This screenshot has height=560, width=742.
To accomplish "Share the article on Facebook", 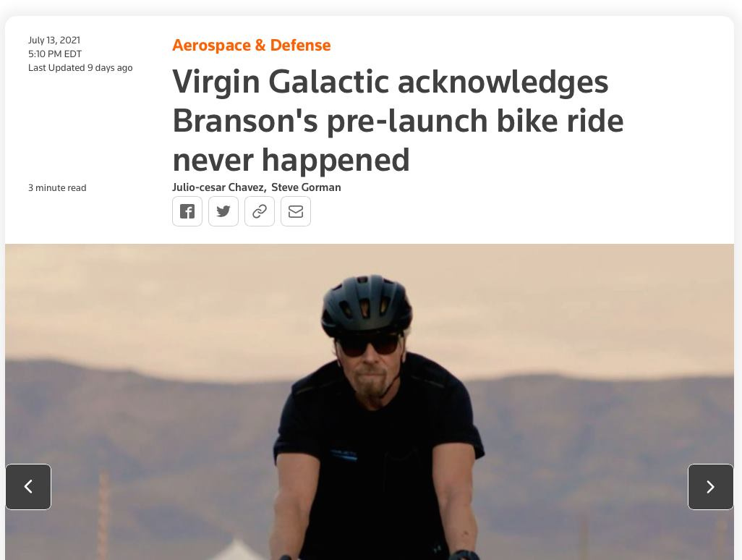I will pos(187,211).
